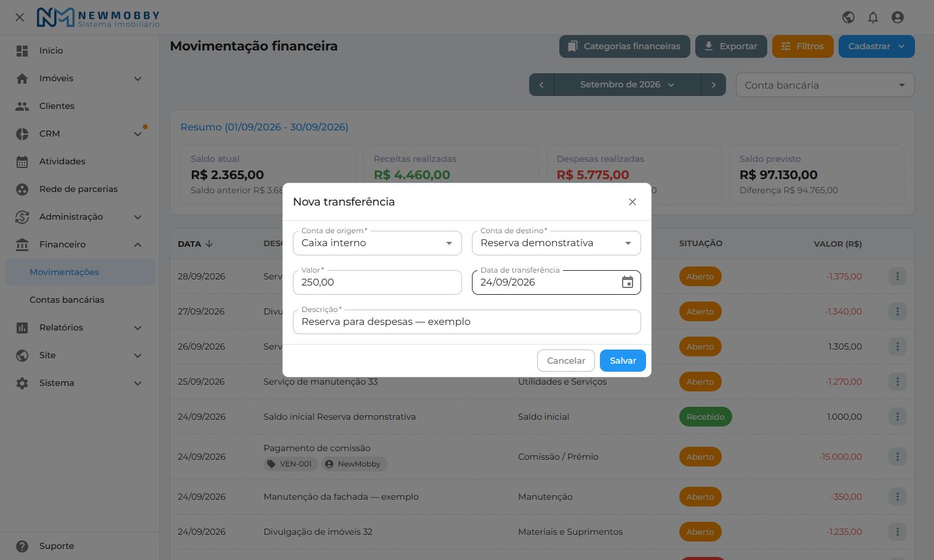Open row actions for Saldo inicial entry
Screen dimensions: 934x560
897,417
